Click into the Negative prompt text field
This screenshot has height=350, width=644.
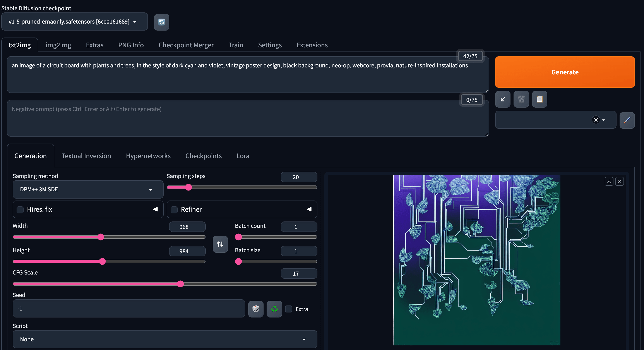pos(248,118)
